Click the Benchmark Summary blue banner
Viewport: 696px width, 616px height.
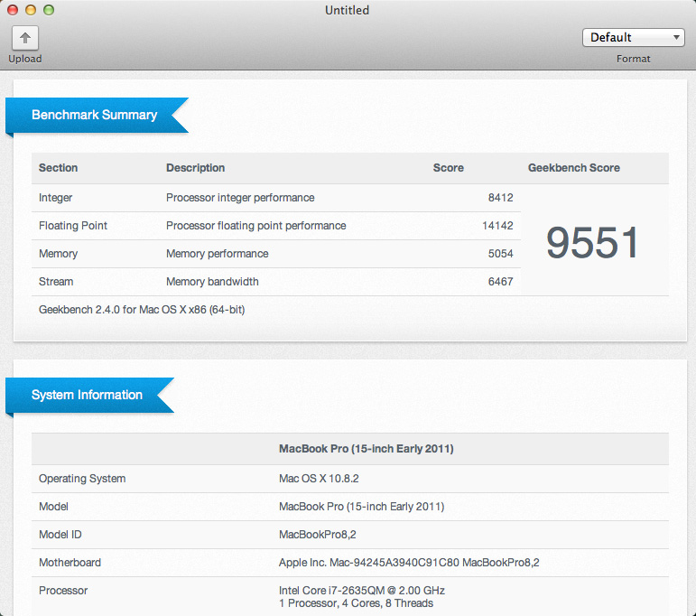[x=95, y=116]
